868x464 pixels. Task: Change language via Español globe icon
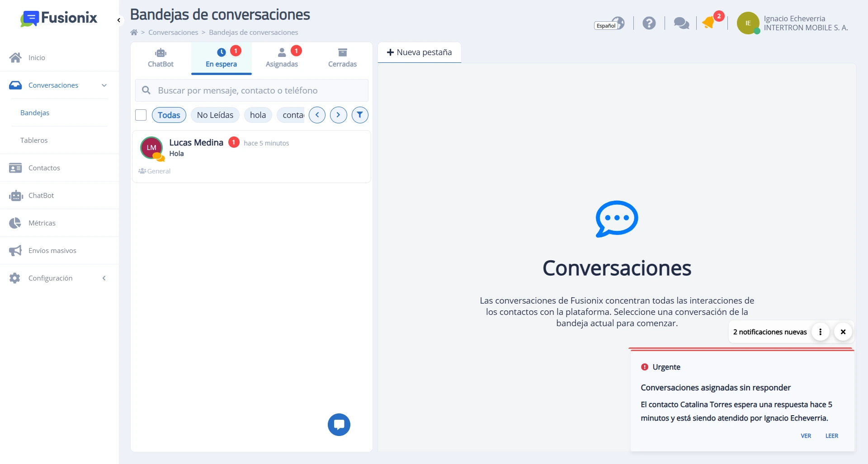coord(609,23)
